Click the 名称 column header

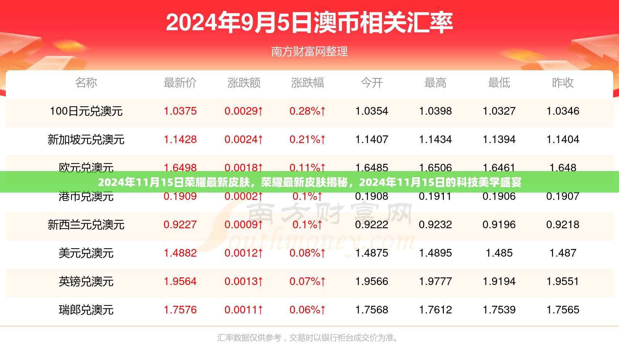coord(86,83)
